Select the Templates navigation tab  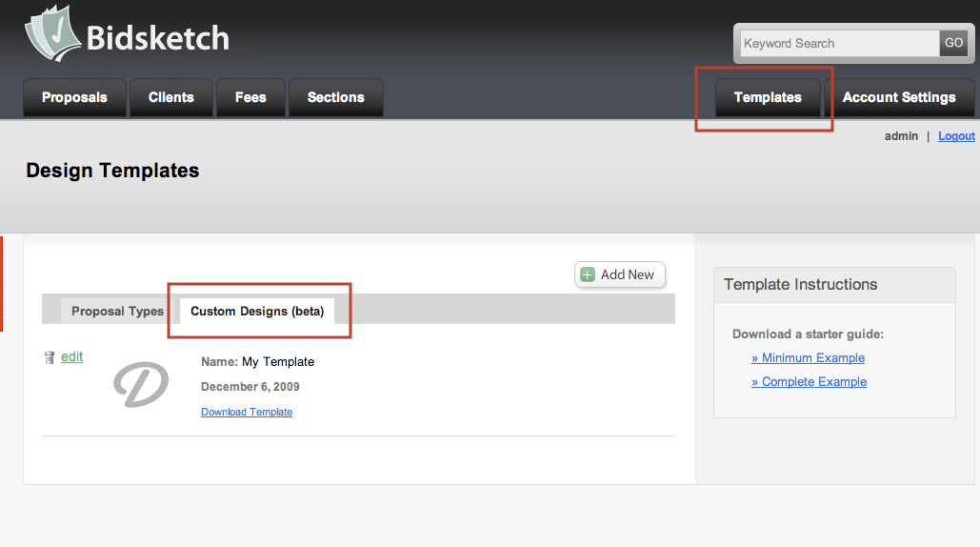click(768, 97)
